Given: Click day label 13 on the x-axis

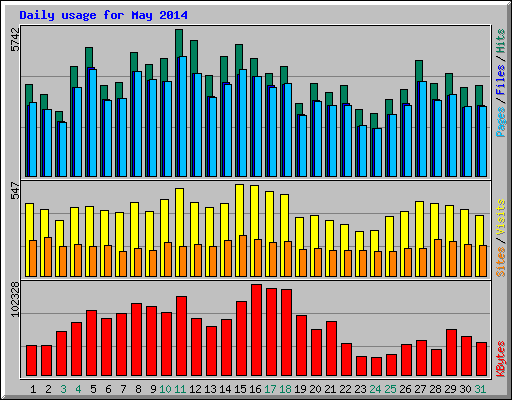Looking at the screenshot, I should click(x=210, y=389).
